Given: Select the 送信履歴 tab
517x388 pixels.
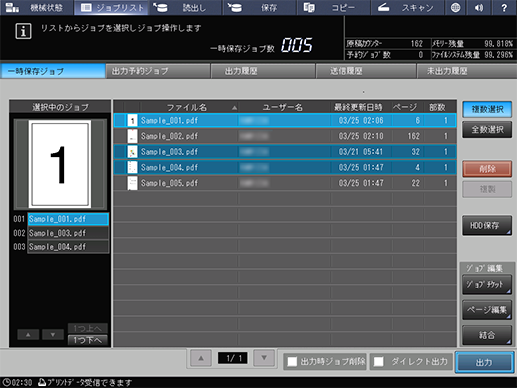Looking at the screenshot, I should pos(366,71).
